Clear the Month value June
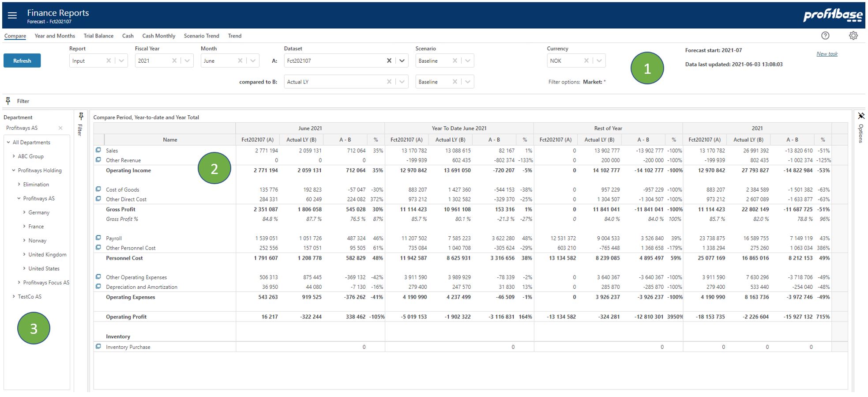Viewport: 868px width, 397px height. 240,60
